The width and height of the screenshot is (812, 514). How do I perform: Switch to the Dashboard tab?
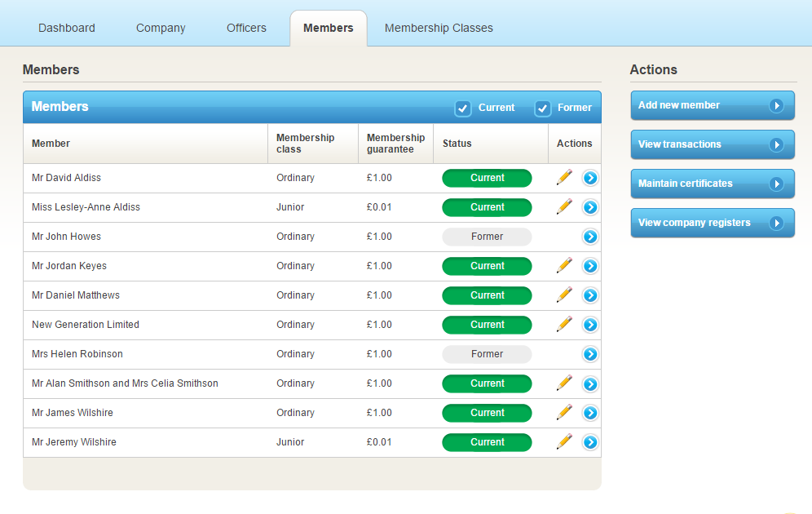[x=67, y=28]
